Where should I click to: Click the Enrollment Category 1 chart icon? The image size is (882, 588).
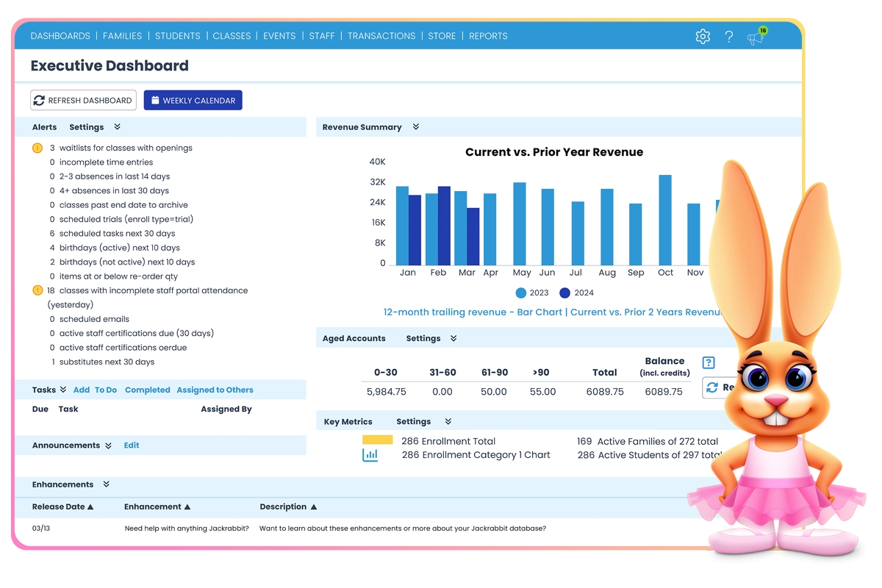coord(368,454)
